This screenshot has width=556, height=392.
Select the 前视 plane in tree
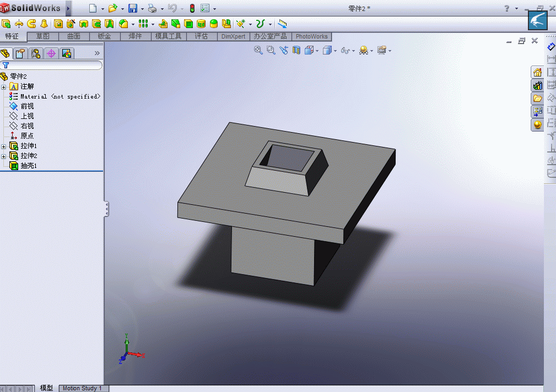pyautogui.click(x=22, y=106)
